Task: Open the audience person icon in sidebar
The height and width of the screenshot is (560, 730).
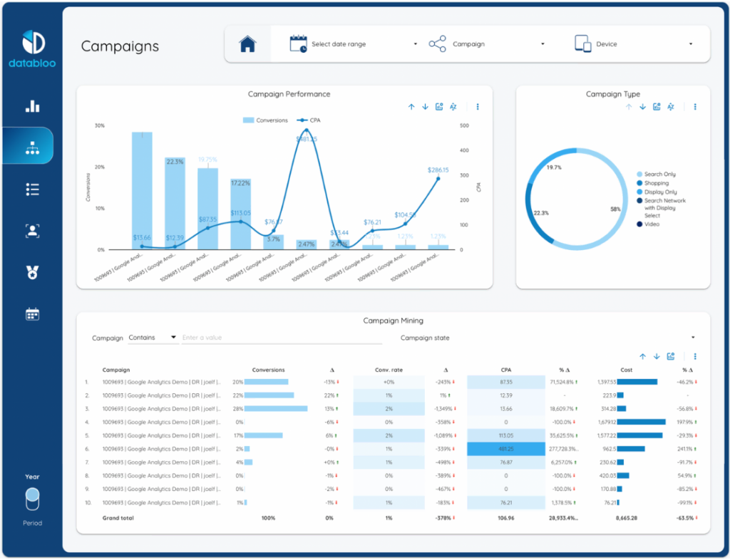Action: point(32,230)
